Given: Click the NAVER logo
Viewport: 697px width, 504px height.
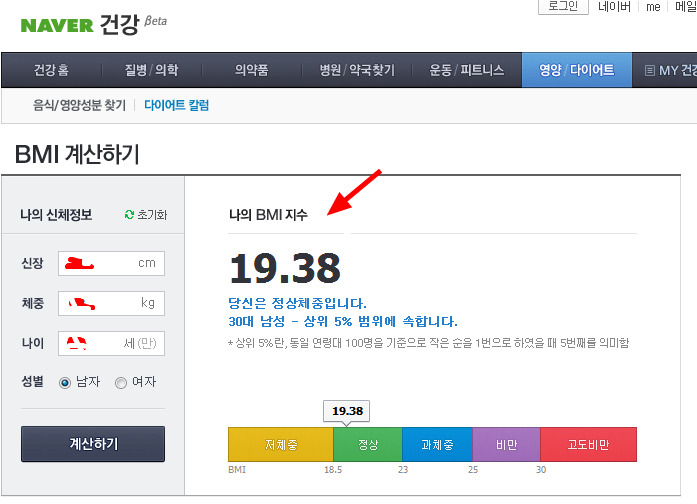Looking at the screenshot, I should [56, 25].
